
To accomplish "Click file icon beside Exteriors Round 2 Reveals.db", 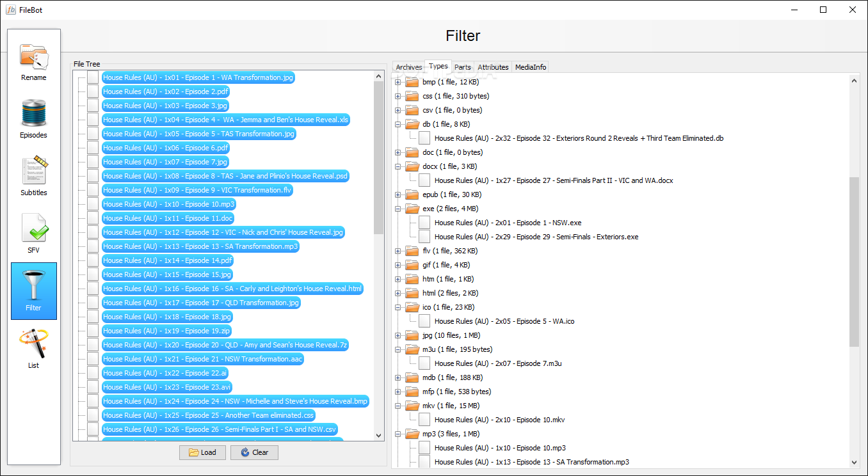I will [424, 138].
